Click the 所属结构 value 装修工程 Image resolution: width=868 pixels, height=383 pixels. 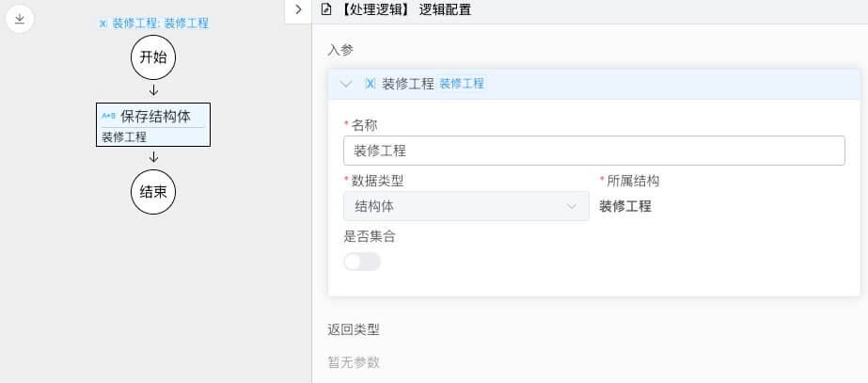(625, 207)
